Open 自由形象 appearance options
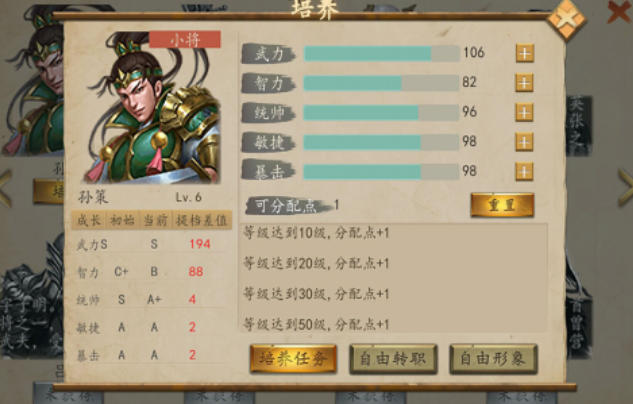This screenshot has height=404, width=633. tap(493, 358)
